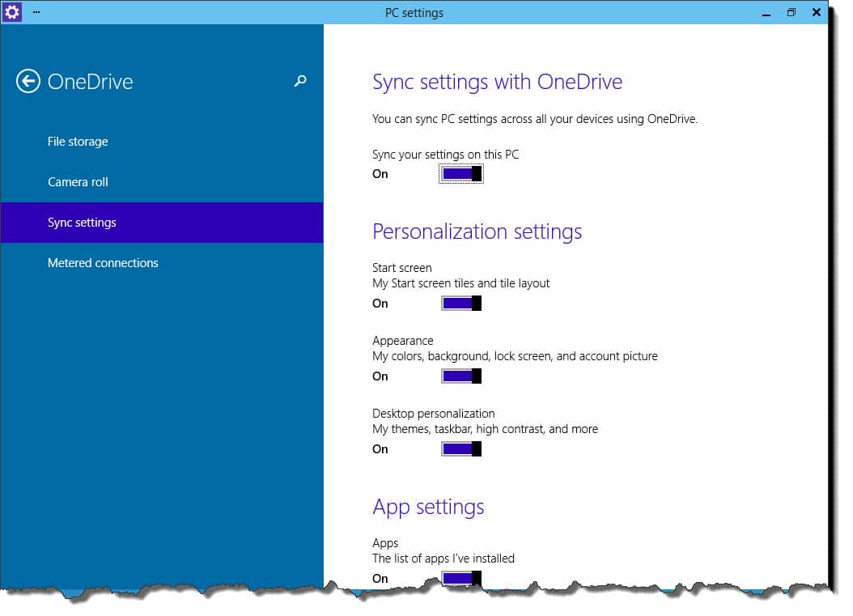
Task: Click the App settings heading
Action: (428, 508)
